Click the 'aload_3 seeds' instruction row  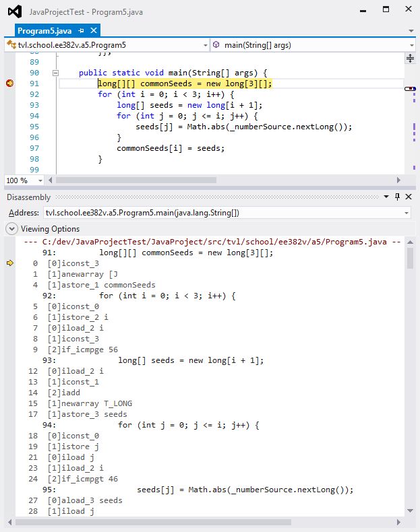85,500
